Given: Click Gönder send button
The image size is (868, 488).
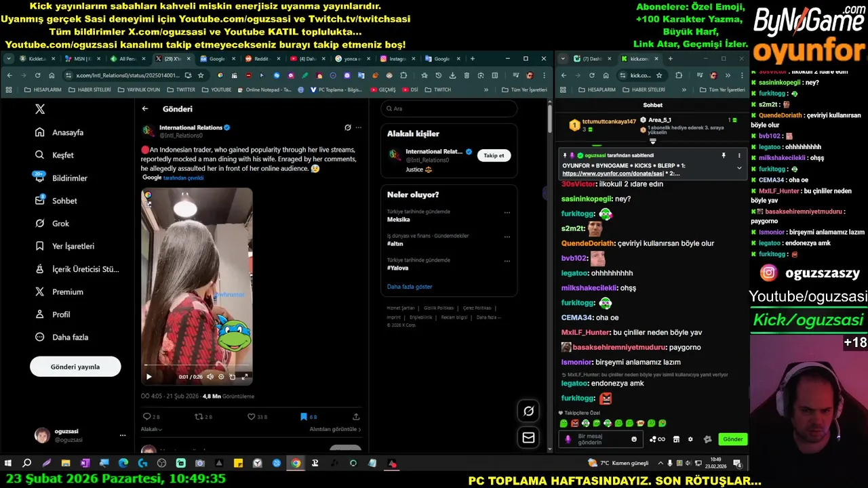Looking at the screenshot, I should [x=732, y=439].
